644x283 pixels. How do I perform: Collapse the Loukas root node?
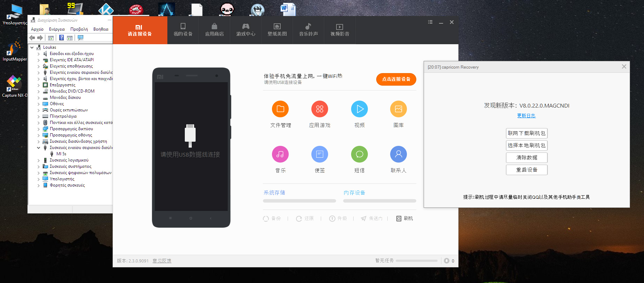32,47
